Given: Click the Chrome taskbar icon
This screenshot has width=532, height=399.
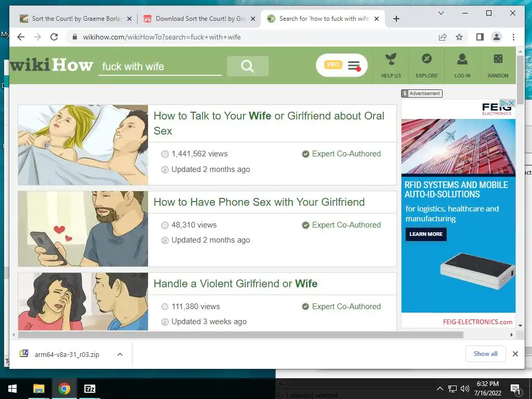Looking at the screenshot, I should point(64,389).
